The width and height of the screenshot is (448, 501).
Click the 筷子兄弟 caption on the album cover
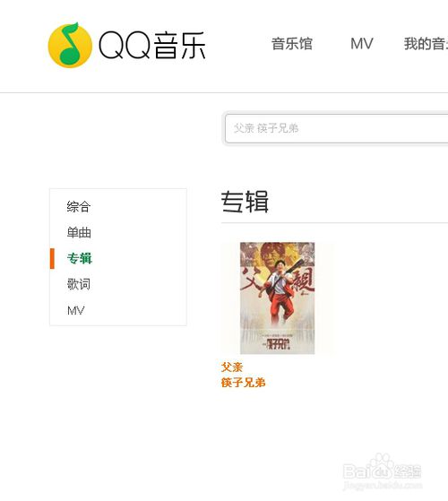point(279,344)
